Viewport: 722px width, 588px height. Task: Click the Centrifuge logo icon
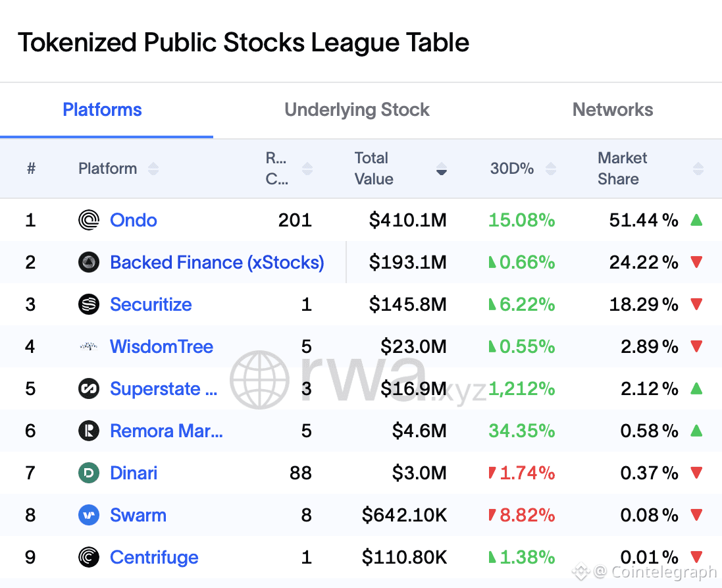tap(89, 557)
